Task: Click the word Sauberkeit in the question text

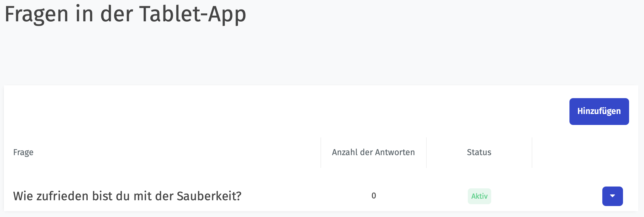Action: tap(209, 196)
